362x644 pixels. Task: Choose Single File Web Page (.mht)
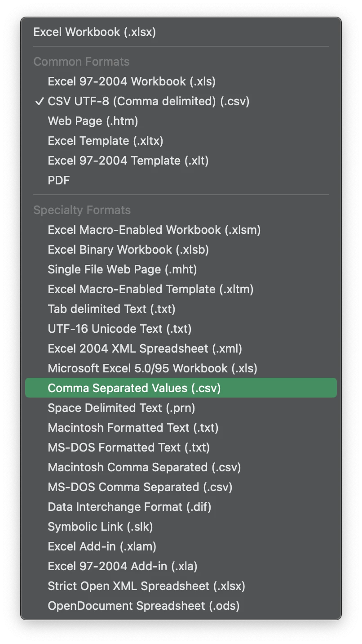pyautogui.click(x=181, y=269)
